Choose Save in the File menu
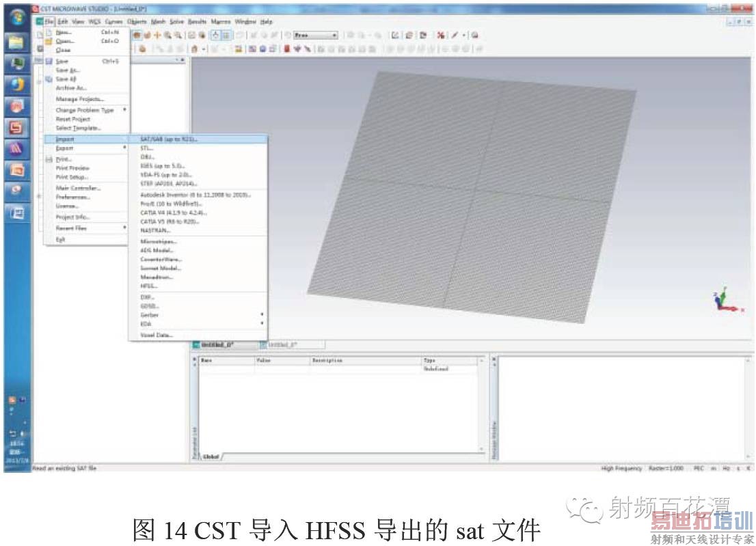The width and height of the screenshot is (756, 546). pyautogui.click(x=87, y=62)
